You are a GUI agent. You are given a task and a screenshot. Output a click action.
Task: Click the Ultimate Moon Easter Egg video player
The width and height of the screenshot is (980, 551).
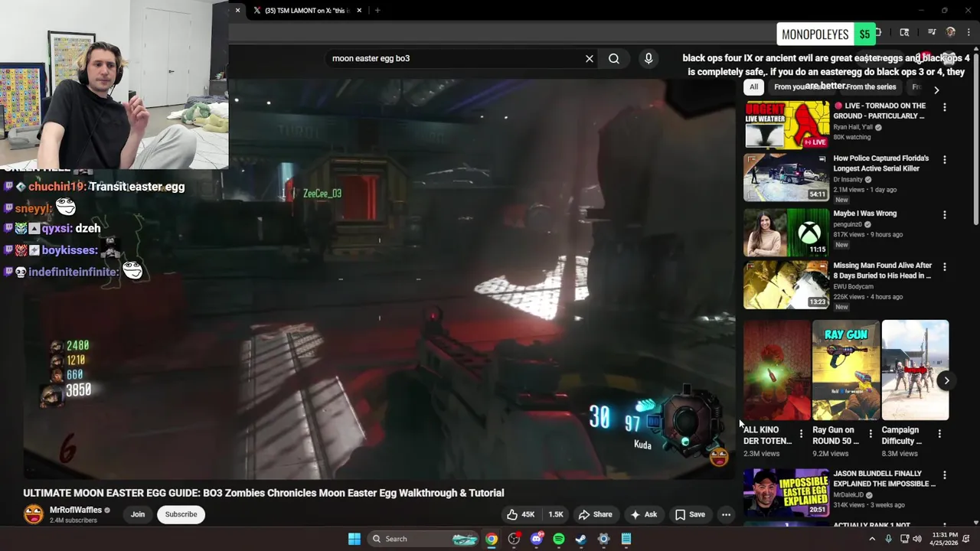pos(379,279)
